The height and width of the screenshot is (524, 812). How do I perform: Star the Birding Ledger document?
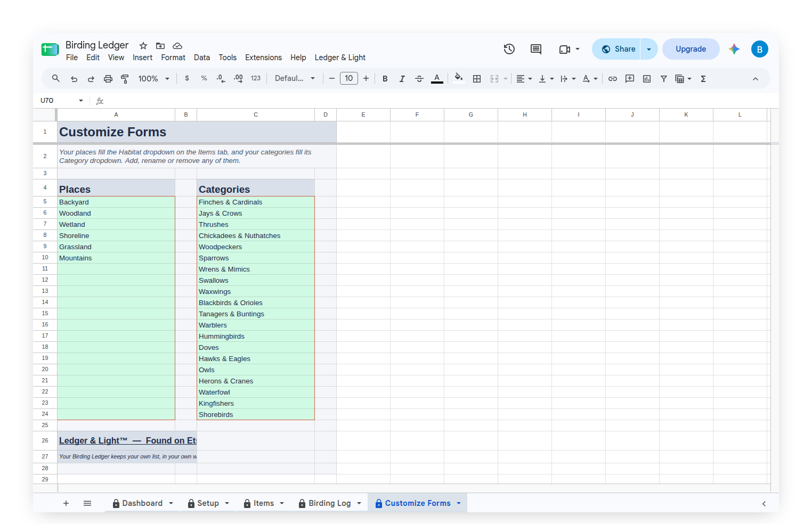coord(143,46)
